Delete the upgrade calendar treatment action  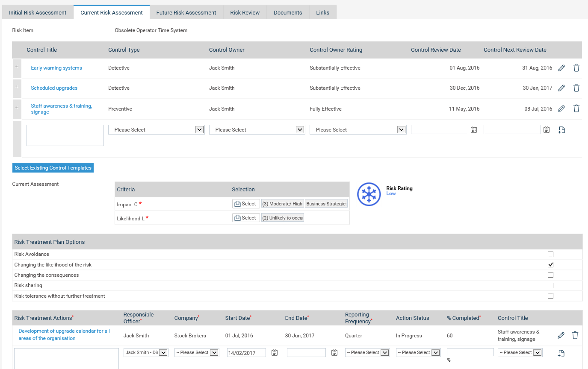click(x=575, y=335)
